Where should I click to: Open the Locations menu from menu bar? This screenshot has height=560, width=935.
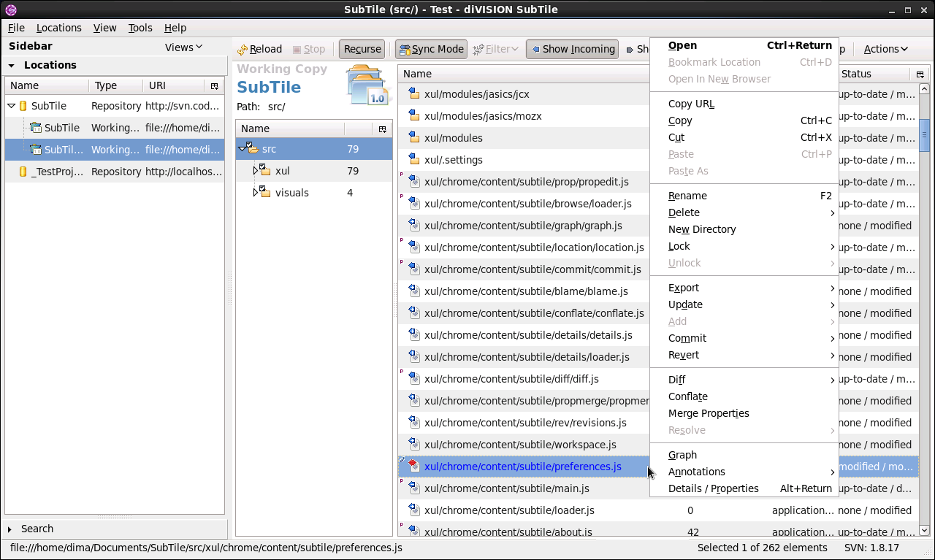(x=58, y=28)
